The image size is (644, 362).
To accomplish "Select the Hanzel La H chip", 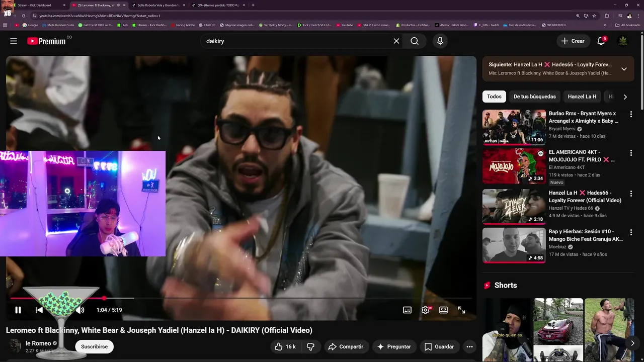I will (x=582, y=97).
